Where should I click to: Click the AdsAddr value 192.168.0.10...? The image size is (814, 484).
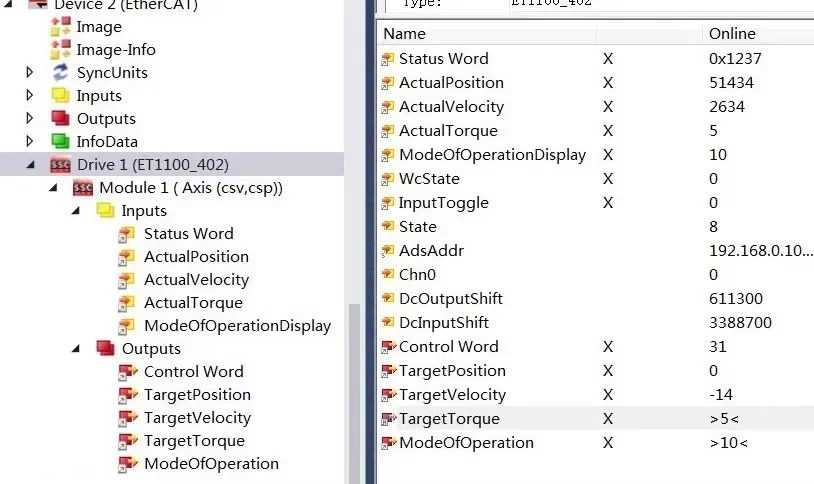tap(761, 251)
